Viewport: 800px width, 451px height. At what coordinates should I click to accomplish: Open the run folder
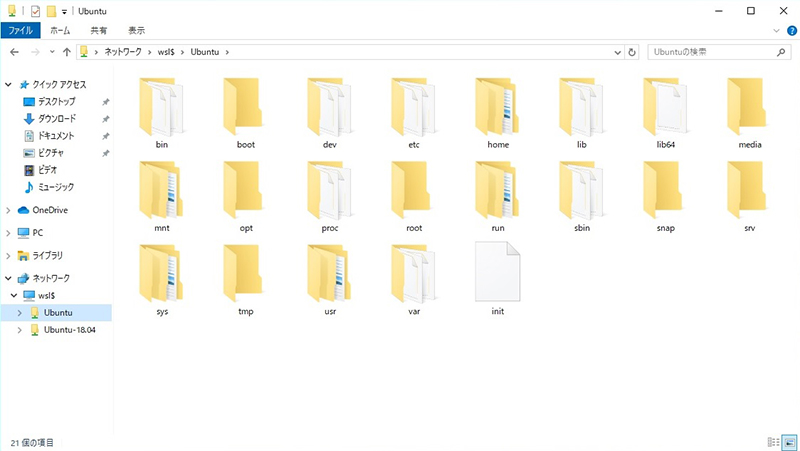click(x=497, y=196)
